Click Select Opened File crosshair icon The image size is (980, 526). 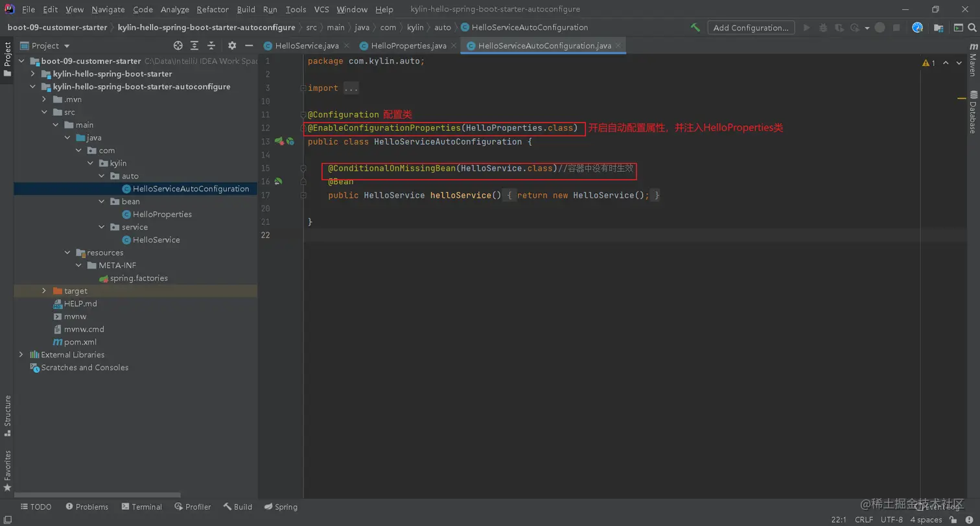[x=178, y=45]
